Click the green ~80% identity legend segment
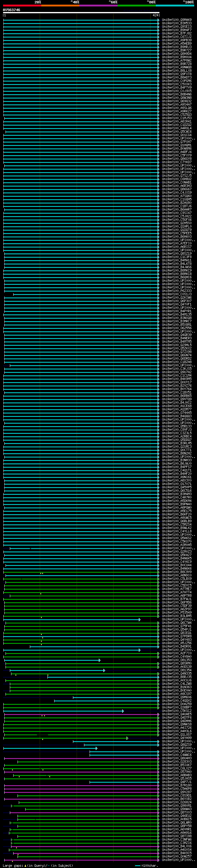The image size is (197, 868). point(137,6)
